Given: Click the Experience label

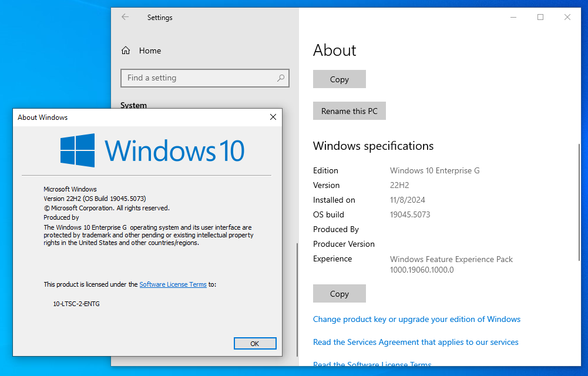Looking at the screenshot, I should [332, 258].
